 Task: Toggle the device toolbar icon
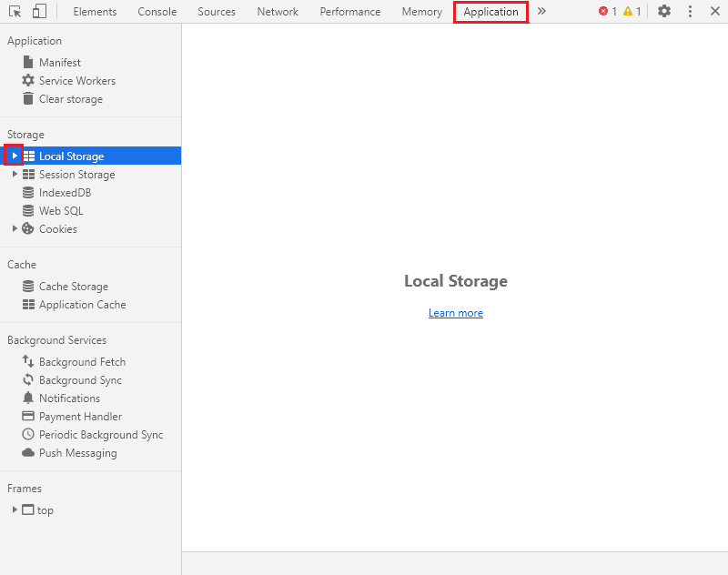(x=39, y=12)
